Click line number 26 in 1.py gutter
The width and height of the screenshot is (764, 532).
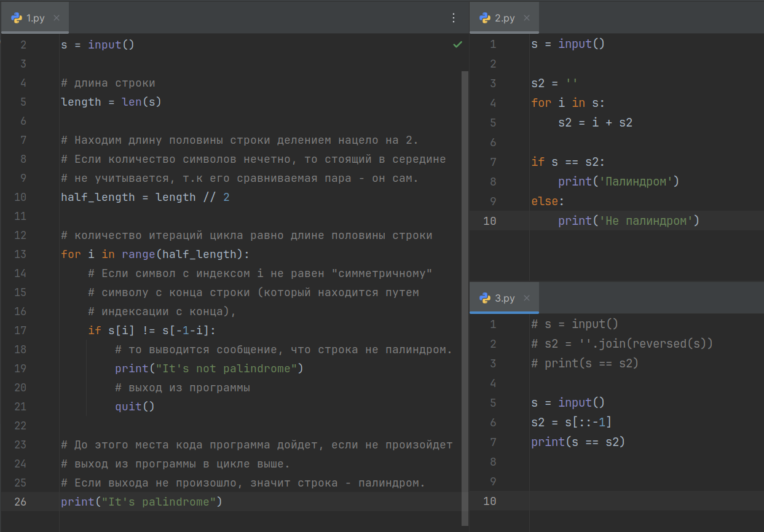click(x=20, y=502)
